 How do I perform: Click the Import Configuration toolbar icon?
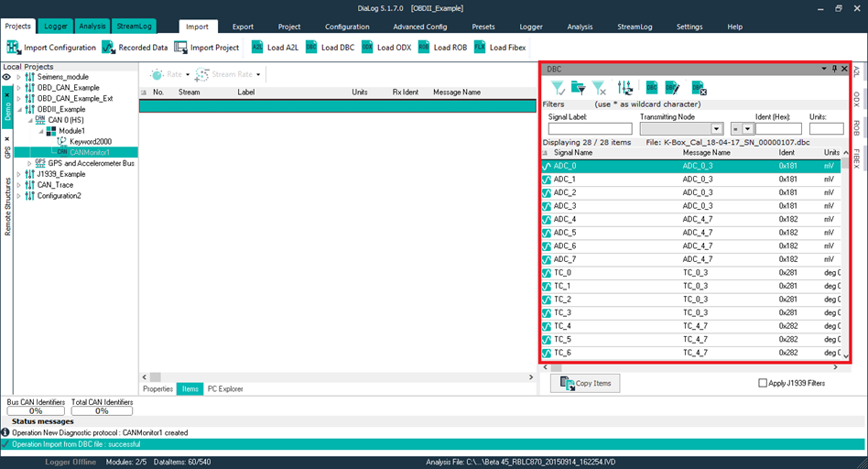click(14, 48)
